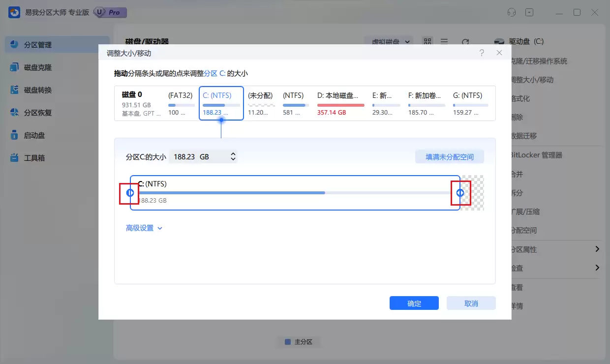Click the right resize handle of partition C

tap(460, 193)
